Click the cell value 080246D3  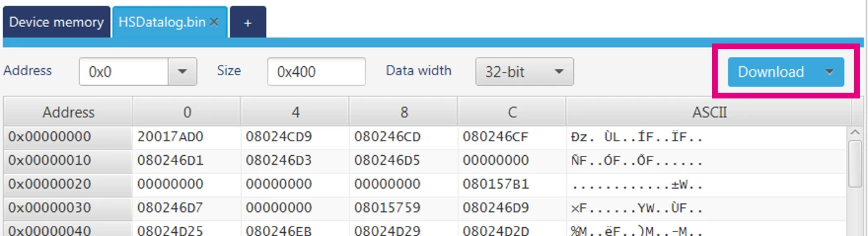(279, 161)
